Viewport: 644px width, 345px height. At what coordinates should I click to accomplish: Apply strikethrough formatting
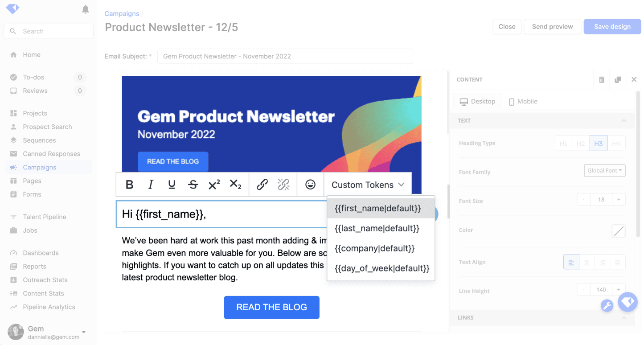click(x=193, y=185)
